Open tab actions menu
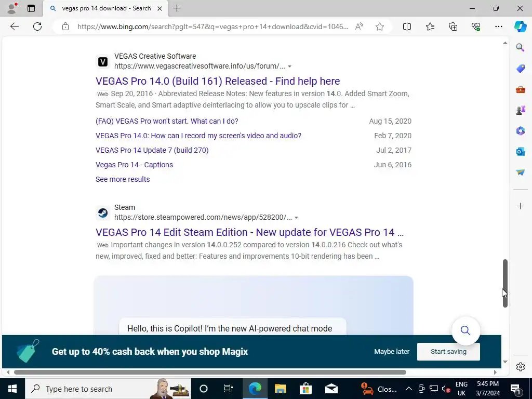 pos(31,8)
